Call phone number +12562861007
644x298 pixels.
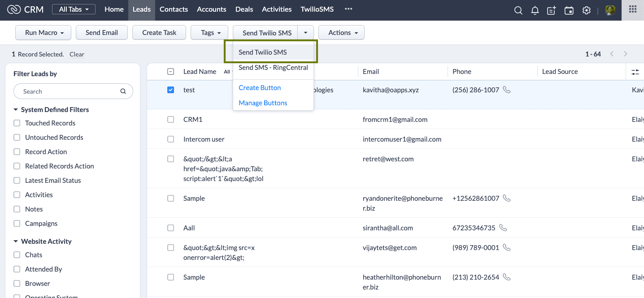(507, 198)
